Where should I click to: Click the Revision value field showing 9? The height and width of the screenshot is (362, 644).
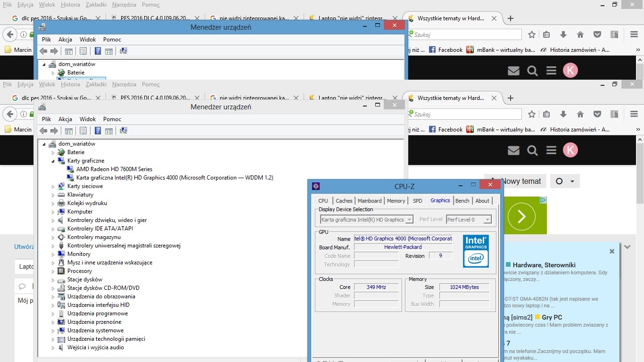pyautogui.click(x=441, y=256)
